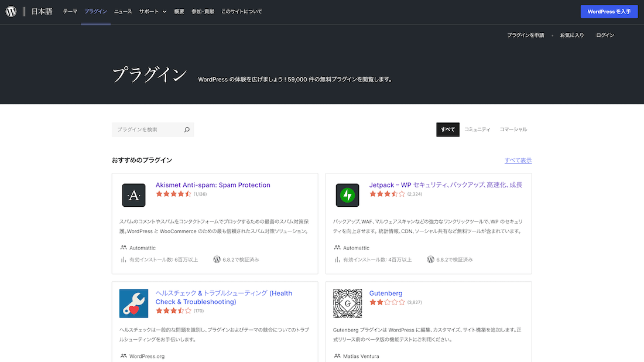Select the コマーシャル filter tab
This screenshot has height=362, width=644.
[513, 129]
